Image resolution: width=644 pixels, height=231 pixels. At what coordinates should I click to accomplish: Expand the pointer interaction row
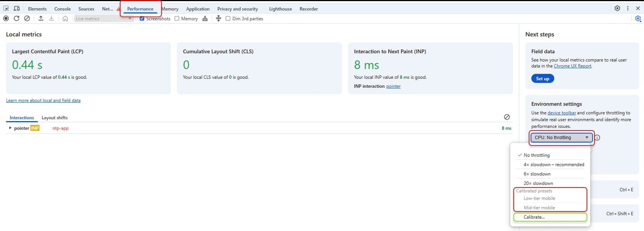click(10, 128)
